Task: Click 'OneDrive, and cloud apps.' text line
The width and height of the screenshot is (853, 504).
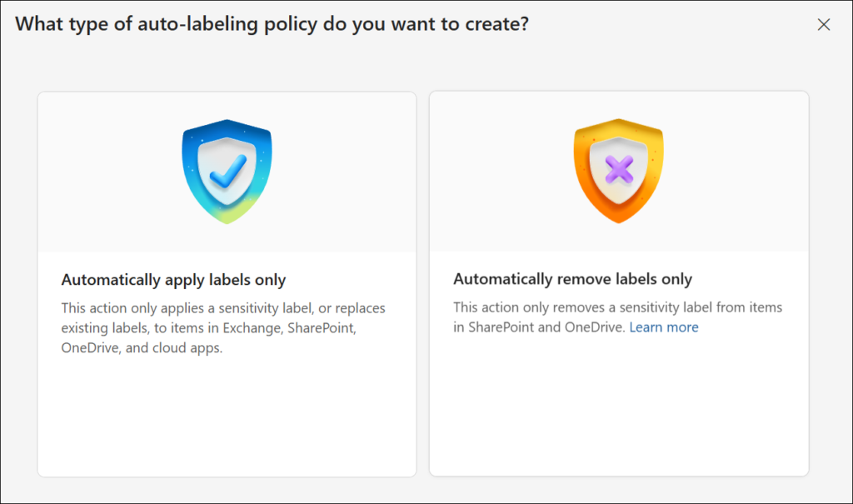Action: click(x=142, y=348)
